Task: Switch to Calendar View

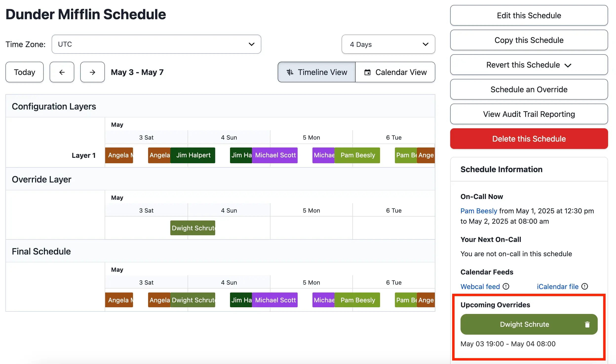Action: tap(395, 72)
